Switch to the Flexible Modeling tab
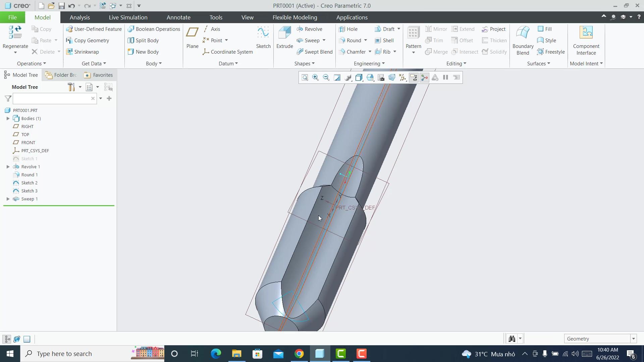 point(295,17)
